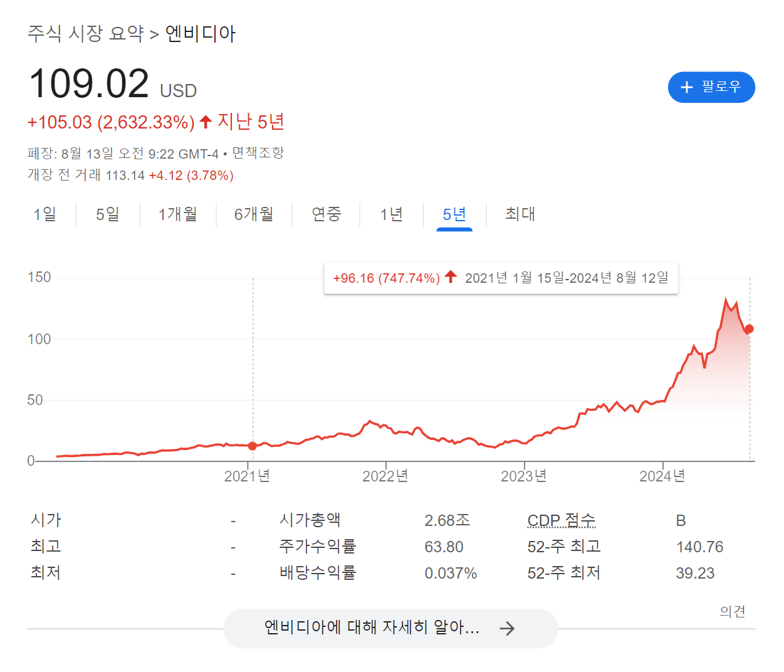Go to 주식 시장 요약 breadcrumb
Viewport: 784px width, 672px height.
pyautogui.click(x=86, y=33)
